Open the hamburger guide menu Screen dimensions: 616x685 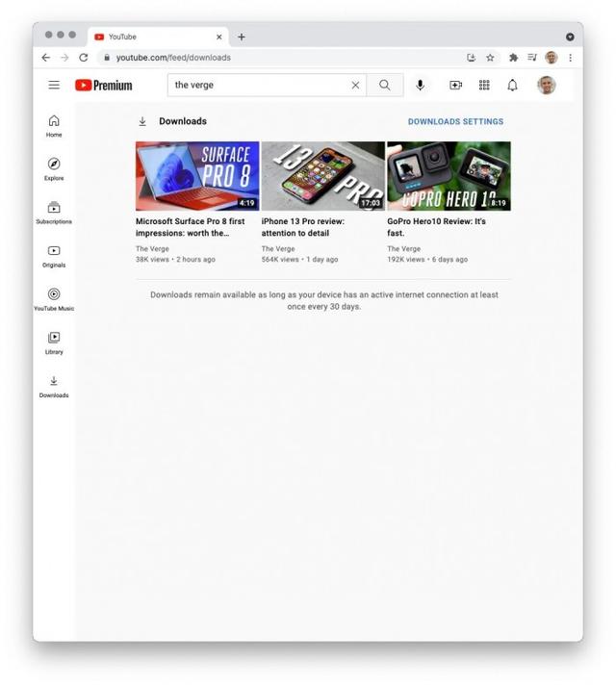54,85
